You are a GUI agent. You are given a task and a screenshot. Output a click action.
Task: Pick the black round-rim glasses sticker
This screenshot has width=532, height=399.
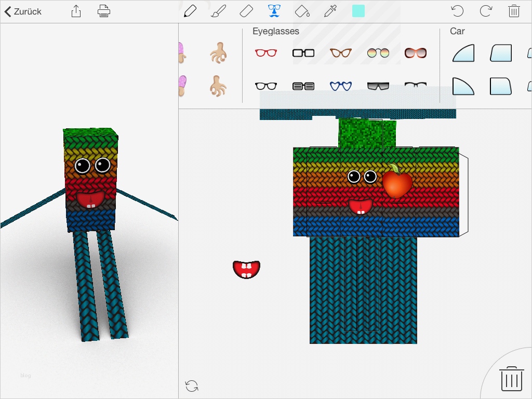pyautogui.click(x=266, y=86)
